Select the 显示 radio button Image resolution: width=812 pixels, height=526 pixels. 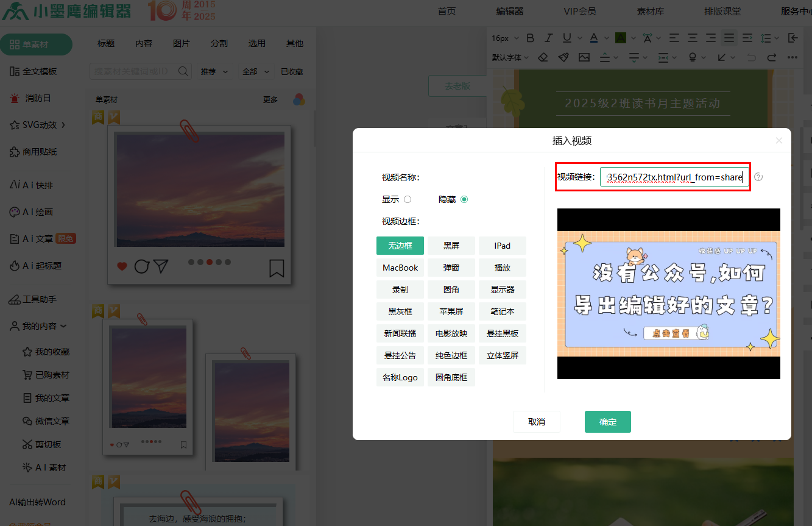[408, 199]
